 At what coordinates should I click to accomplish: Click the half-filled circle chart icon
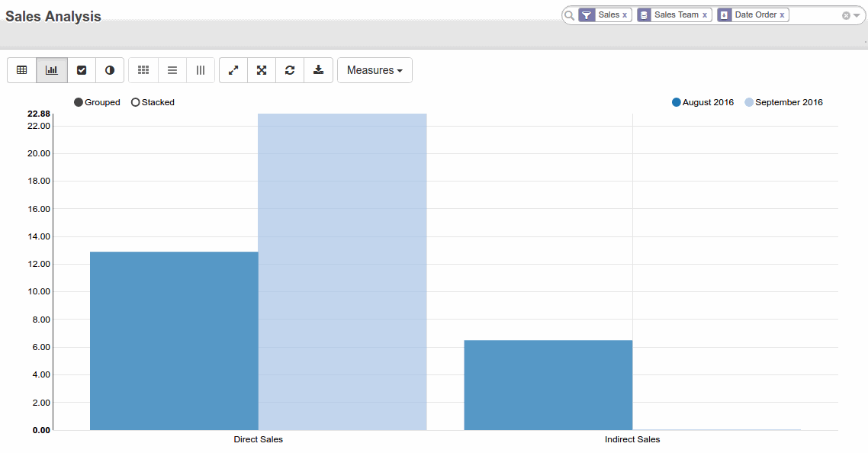[110, 70]
